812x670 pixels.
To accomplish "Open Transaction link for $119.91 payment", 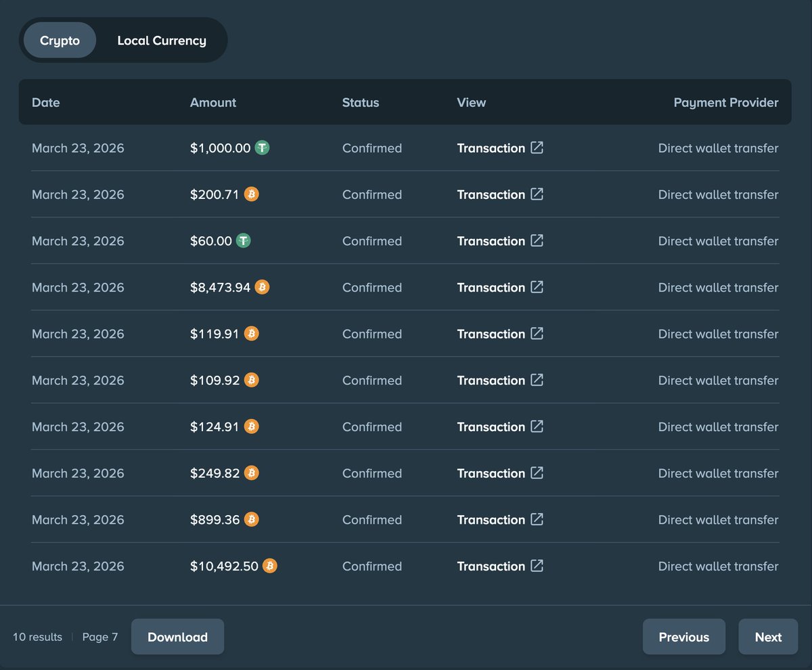I will click(x=500, y=334).
